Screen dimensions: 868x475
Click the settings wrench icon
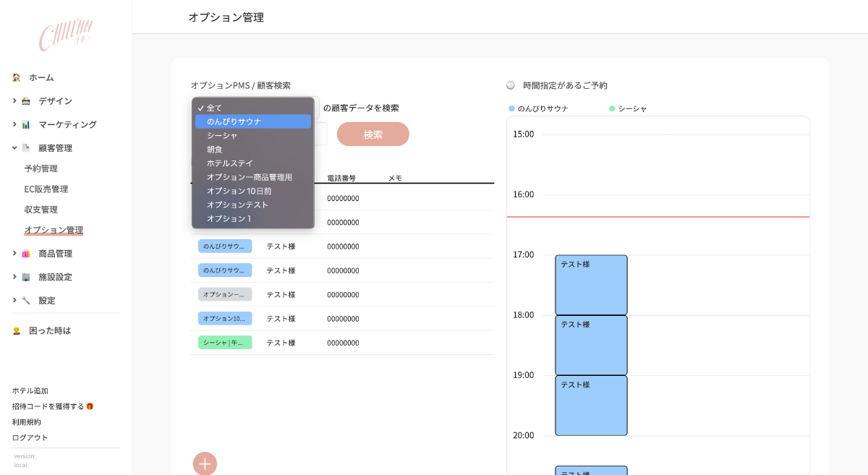pyautogui.click(x=26, y=300)
